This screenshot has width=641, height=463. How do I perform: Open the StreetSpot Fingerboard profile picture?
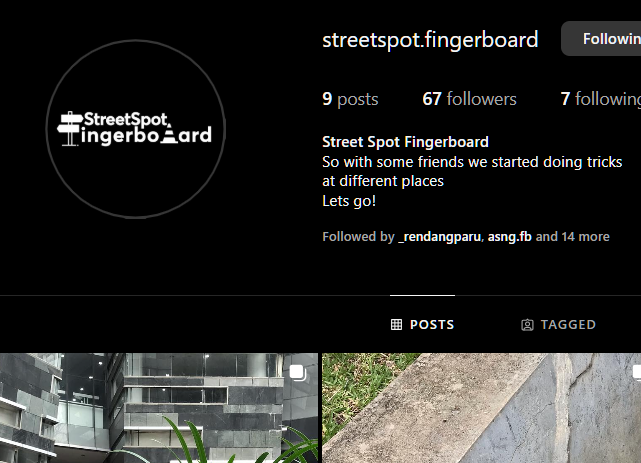click(135, 129)
